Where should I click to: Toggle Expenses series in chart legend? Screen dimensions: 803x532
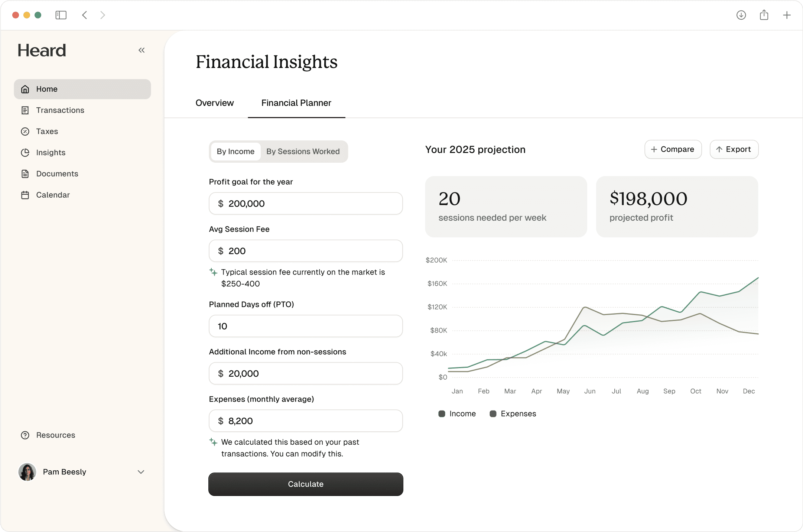(x=513, y=414)
